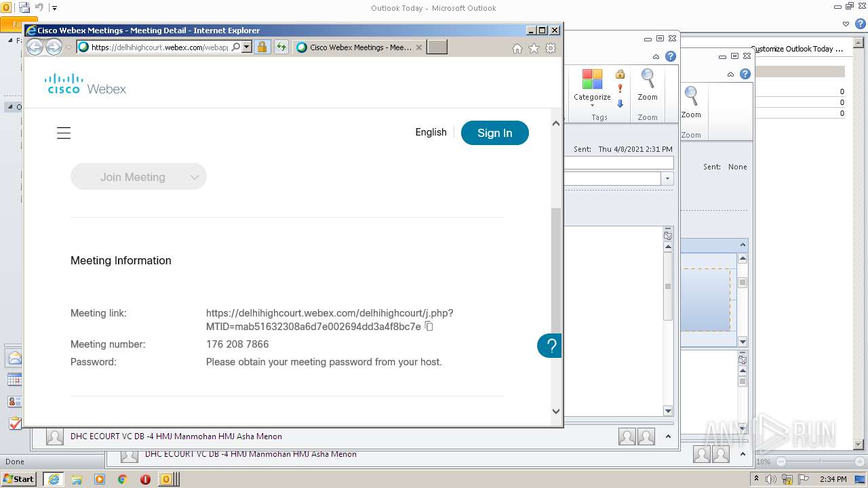
Task: Click the Private lock icon in Tags
Action: (x=620, y=74)
